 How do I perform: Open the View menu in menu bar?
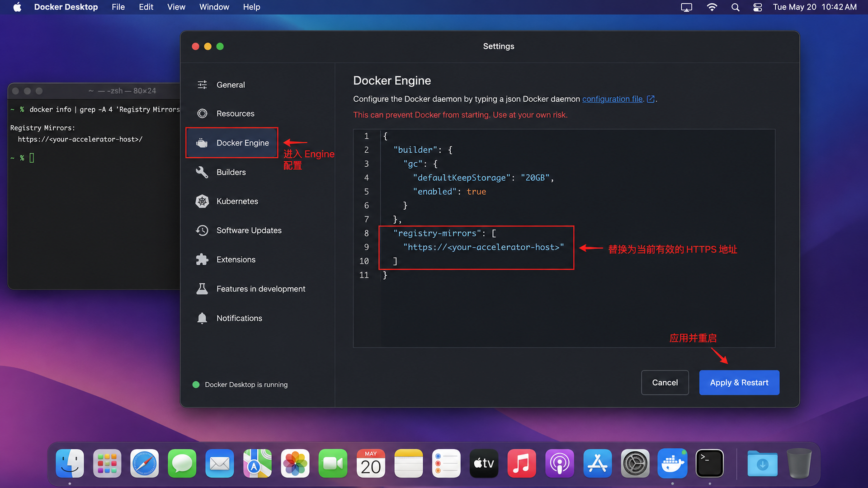[176, 7]
